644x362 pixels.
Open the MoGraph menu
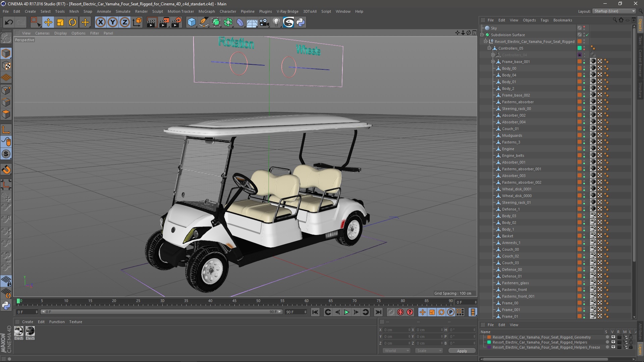click(x=207, y=11)
